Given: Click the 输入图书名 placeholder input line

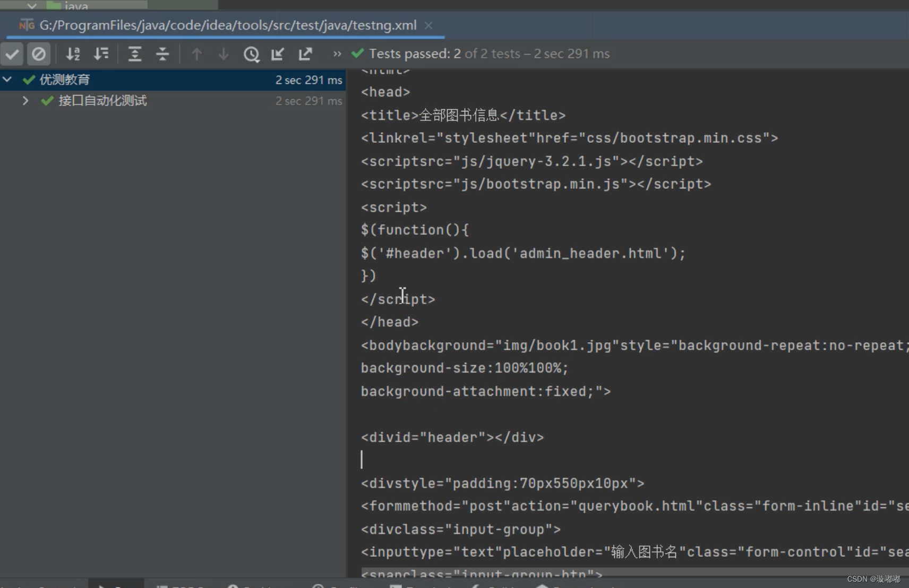Looking at the screenshot, I should tap(634, 552).
